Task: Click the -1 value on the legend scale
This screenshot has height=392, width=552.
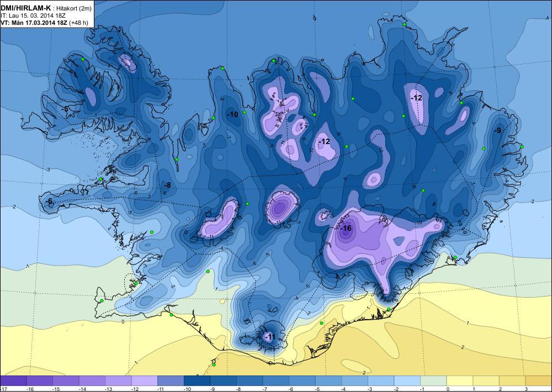Action: pyautogui.click(x=423, y=389)
